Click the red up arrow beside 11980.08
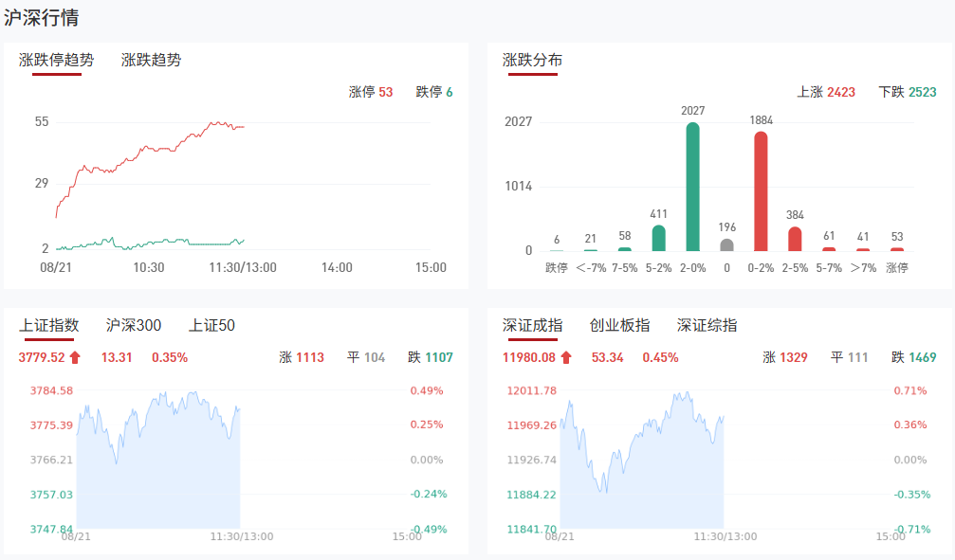The image size is (955, 560). click(566, 357)
